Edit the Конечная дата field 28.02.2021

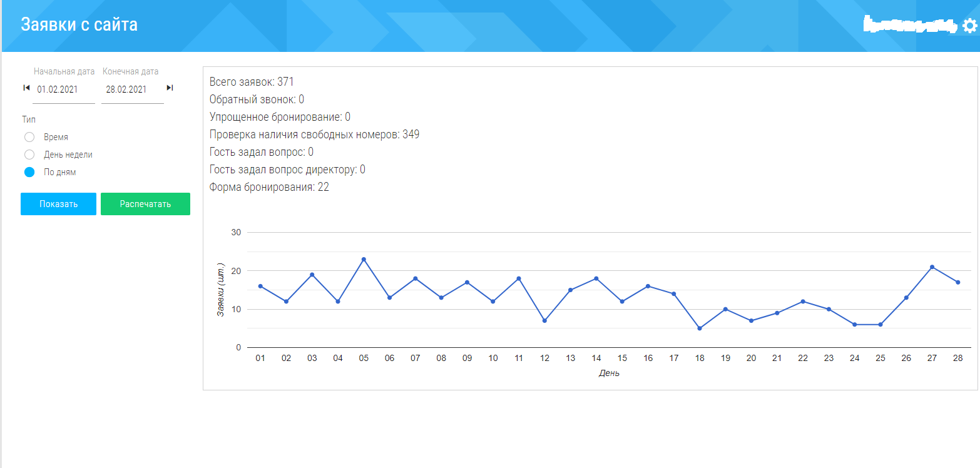pyautogui.click(x=133, y=90)
